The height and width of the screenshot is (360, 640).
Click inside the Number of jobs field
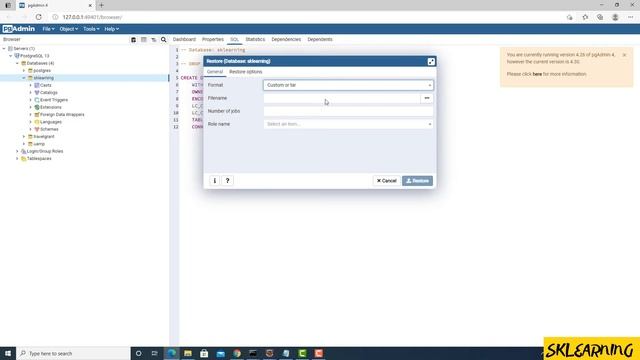click(x=348, y=111)
